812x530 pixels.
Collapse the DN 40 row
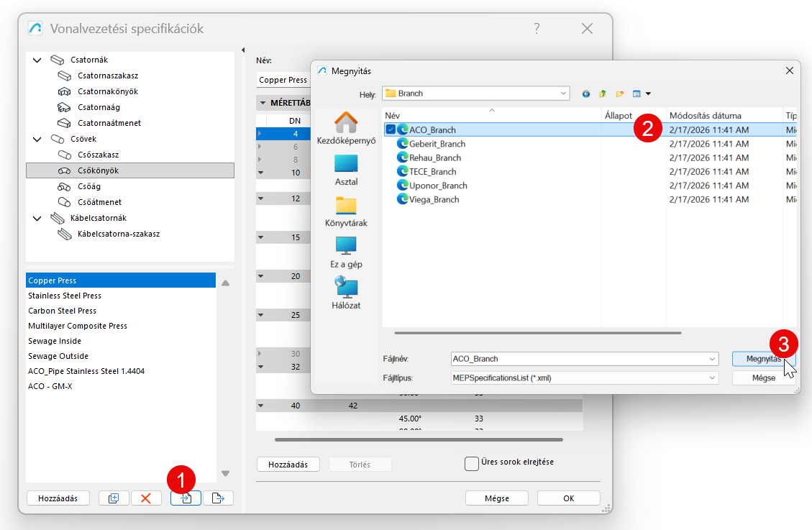(260, 406)
